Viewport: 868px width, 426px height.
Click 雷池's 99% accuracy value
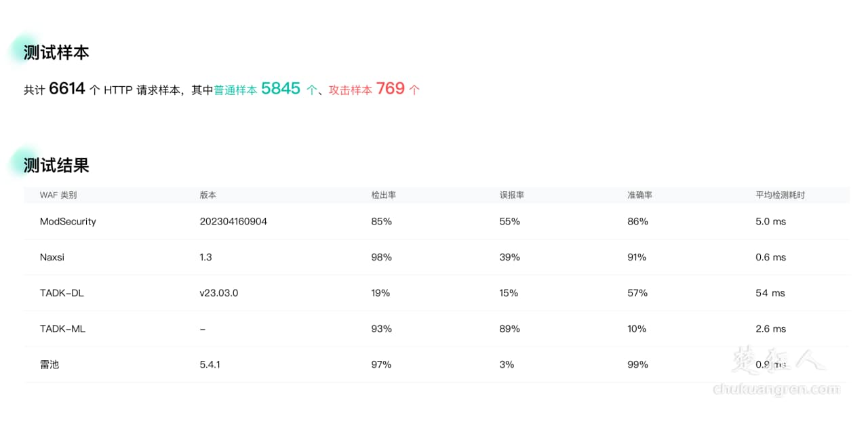(x=637, y=365)
